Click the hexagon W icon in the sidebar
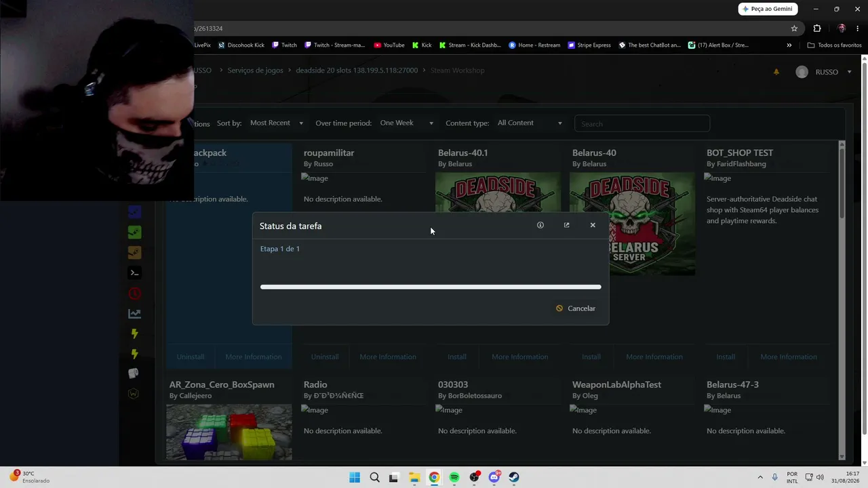The height and width of the screenshot is (488, 868). click(134, 394)
